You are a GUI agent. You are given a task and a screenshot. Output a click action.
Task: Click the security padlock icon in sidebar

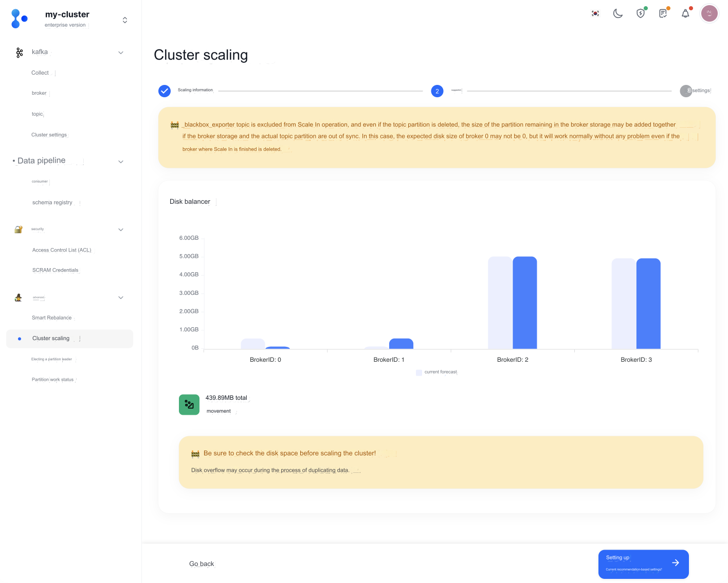[19, 229]
